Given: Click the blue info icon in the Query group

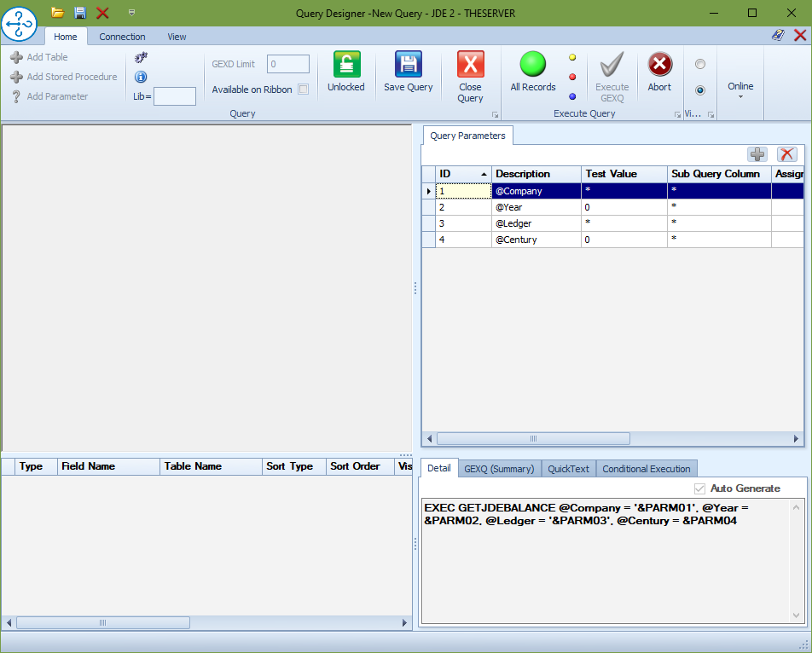Looking at the screenshot, I should tap(140, 76).
